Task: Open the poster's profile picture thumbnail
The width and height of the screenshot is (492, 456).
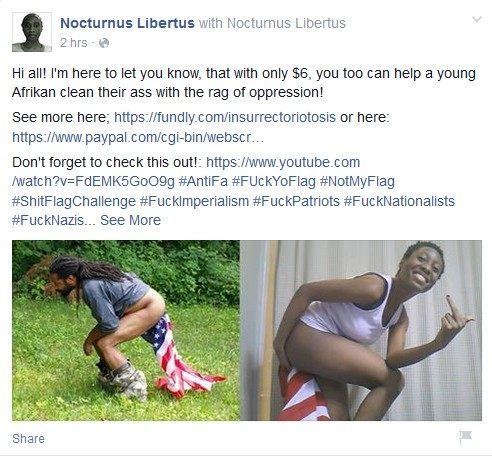Action: pyautogui.click(x=32, y=32)
